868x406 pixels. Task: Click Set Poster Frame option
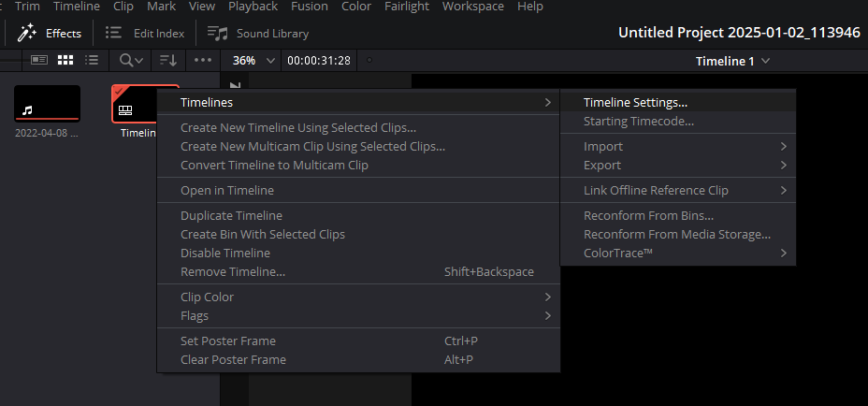[x=227, y=341]
